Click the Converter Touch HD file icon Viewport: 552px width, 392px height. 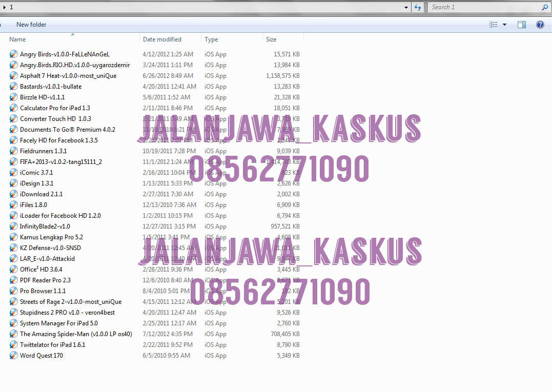pos(13,119)
